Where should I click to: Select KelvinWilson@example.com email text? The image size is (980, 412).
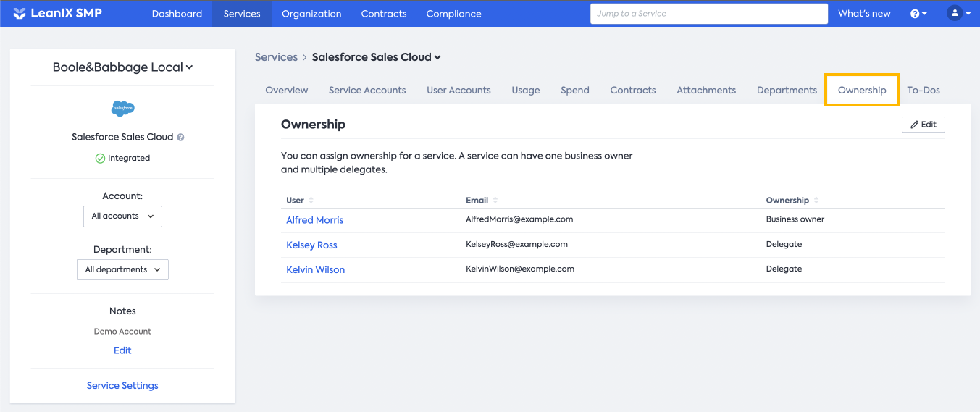[520, 269]
